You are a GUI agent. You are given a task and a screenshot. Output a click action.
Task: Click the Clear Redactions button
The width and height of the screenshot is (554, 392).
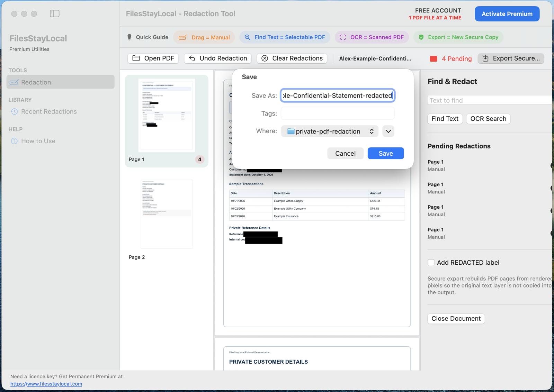(x=292, y=58)
